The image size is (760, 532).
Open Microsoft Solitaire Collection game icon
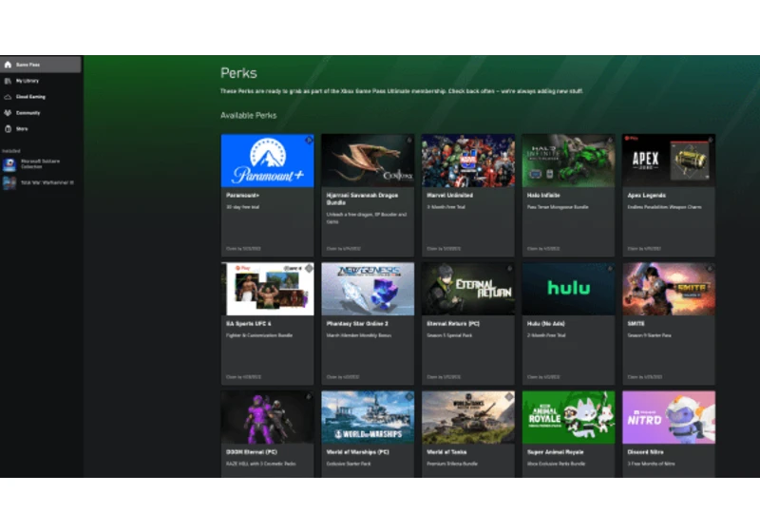point(9,164)
